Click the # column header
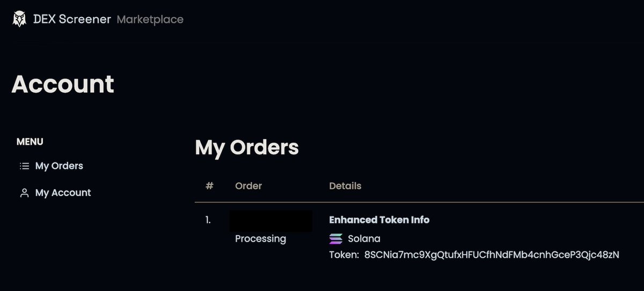The image size is (644, 291). tap(209, 186)
